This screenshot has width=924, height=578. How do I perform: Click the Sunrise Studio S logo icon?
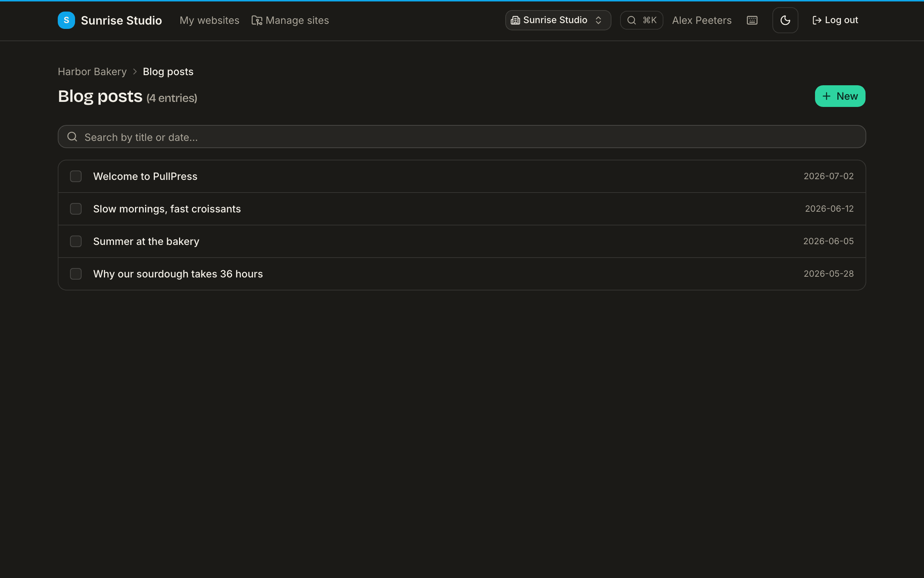pyautogui.click(x=66, y=20)
